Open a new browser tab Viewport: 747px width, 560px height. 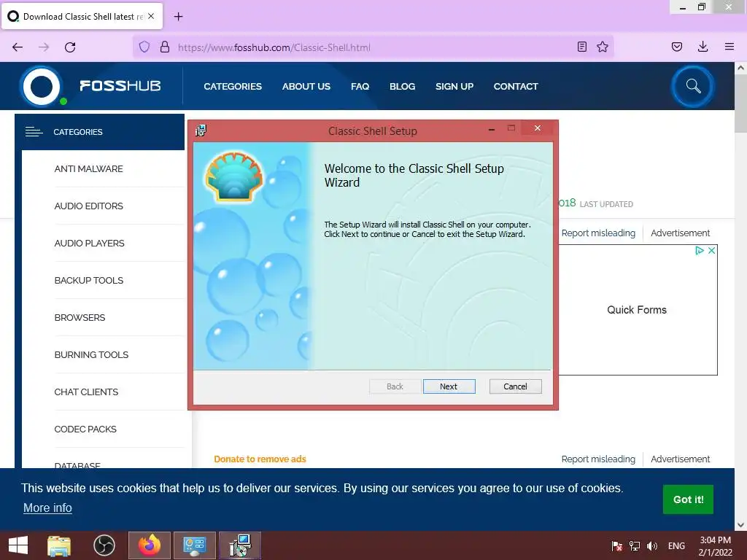(178, 17)
